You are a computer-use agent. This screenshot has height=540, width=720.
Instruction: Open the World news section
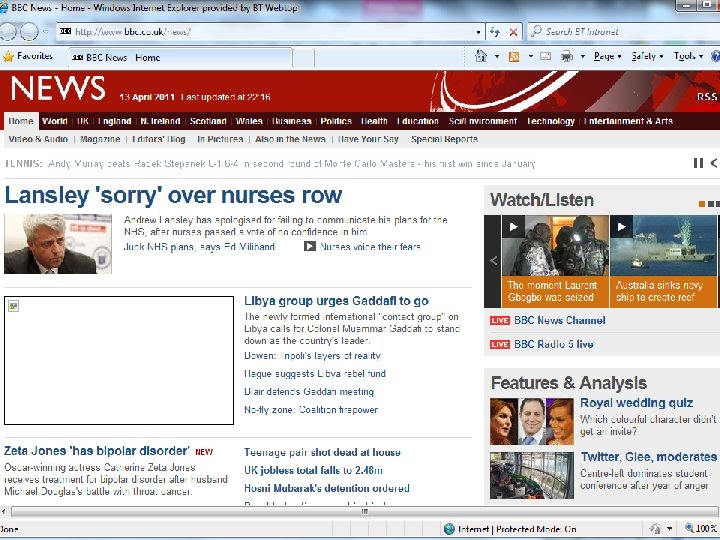pos(54,121)
